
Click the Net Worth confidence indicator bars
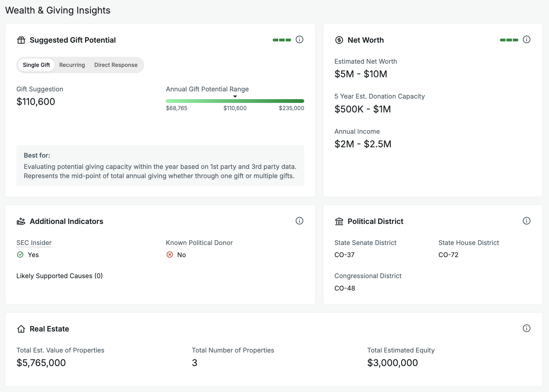[509, 40]
